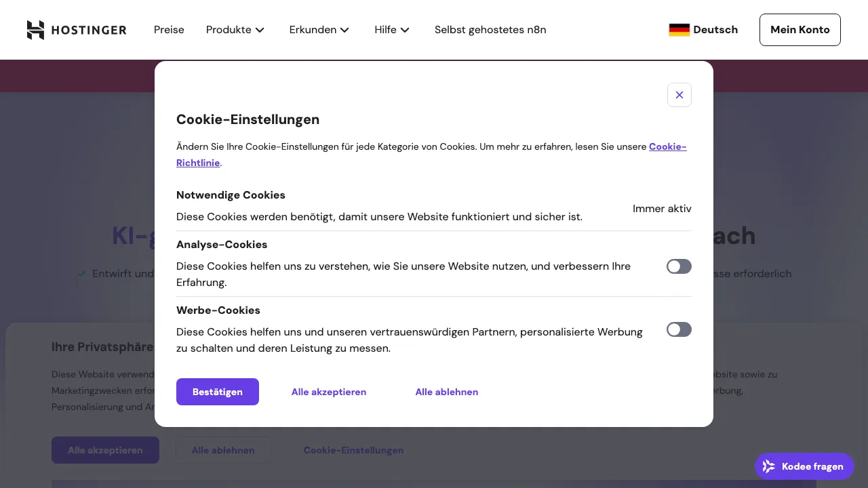The image size is (868, 488).
Task: Click Alle ablehnen in the dialog
Action: tap(447, 392)
